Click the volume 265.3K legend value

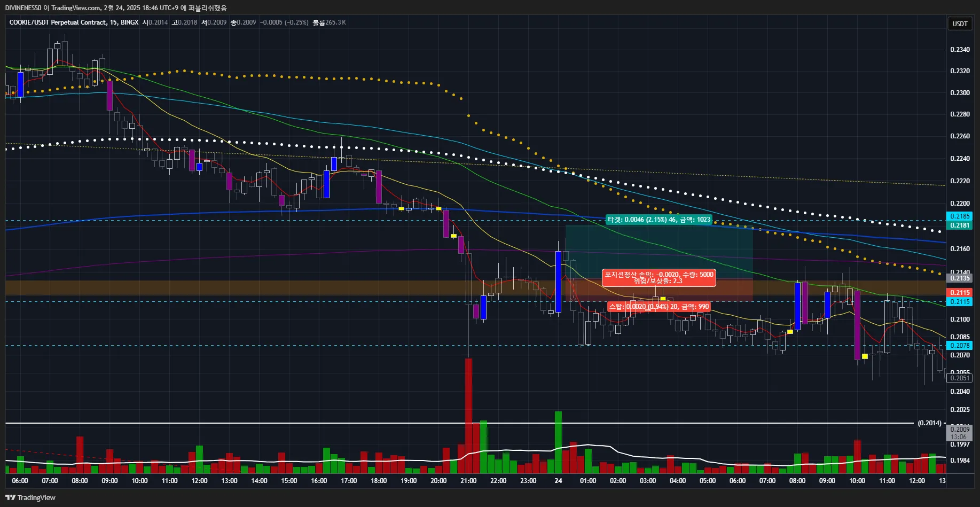pos(330,22)
